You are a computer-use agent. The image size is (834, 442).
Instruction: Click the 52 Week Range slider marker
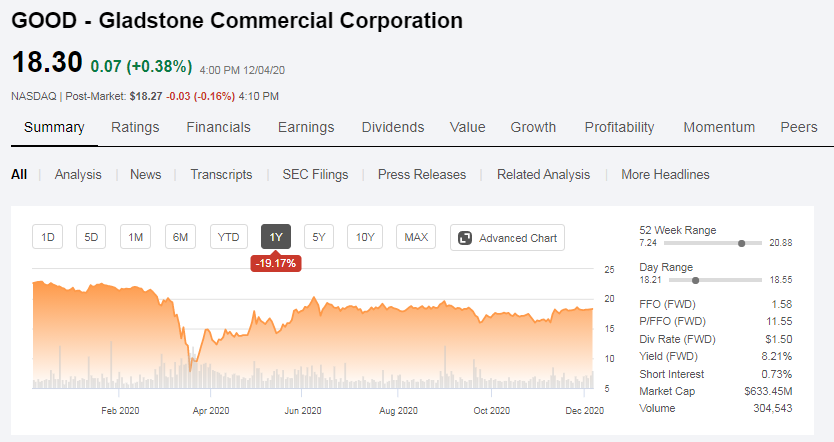click(741, 243)
